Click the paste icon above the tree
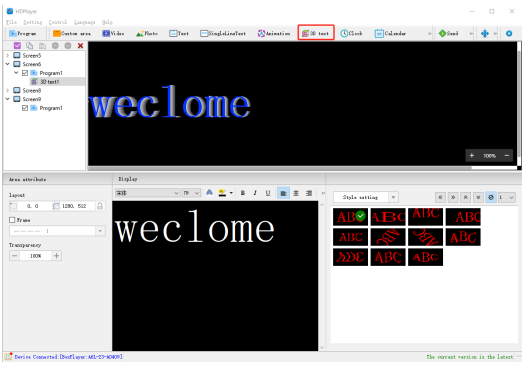The image size is (526, 365). 42,46
